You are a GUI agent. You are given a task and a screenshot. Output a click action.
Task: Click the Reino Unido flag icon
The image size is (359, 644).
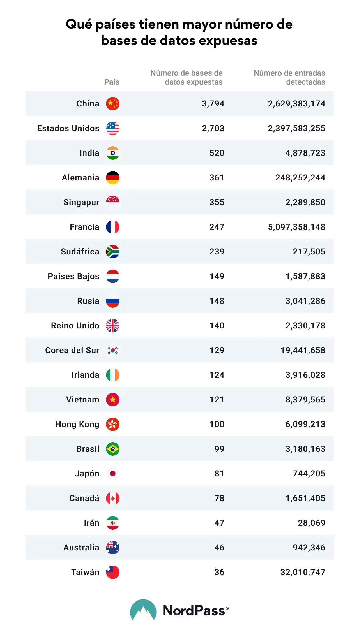113,326
